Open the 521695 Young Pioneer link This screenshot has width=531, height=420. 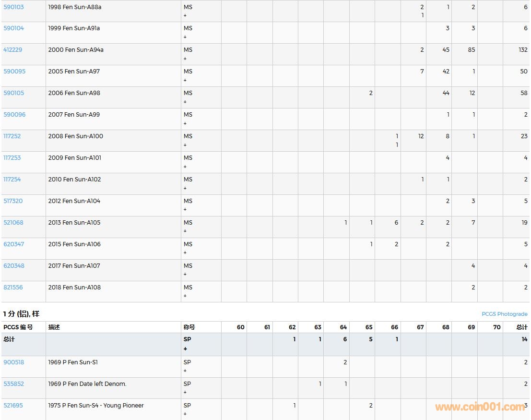(13, 406)
